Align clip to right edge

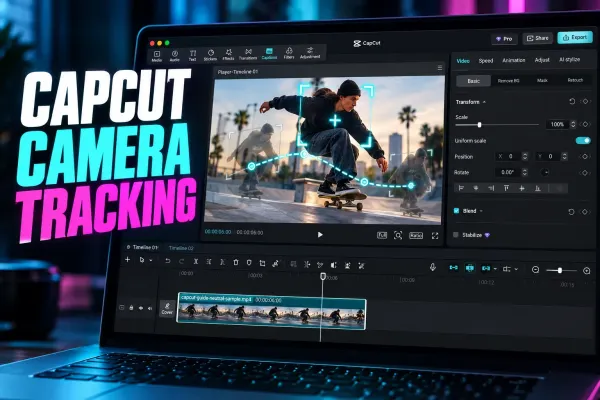point(491,188)
